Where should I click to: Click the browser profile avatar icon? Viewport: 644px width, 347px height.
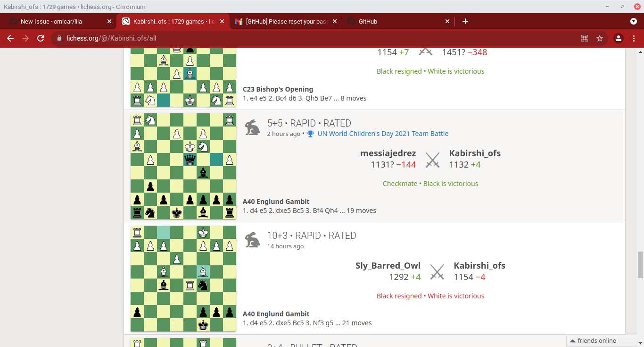[619, 38]
